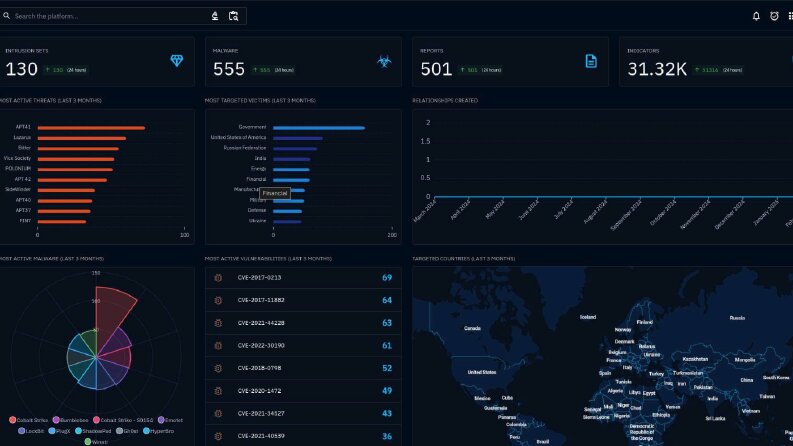The height and width of the screenshot is (446, 793).
Task: Open CVE-2022-30190 vulnerability row
Action: (303, 345)
